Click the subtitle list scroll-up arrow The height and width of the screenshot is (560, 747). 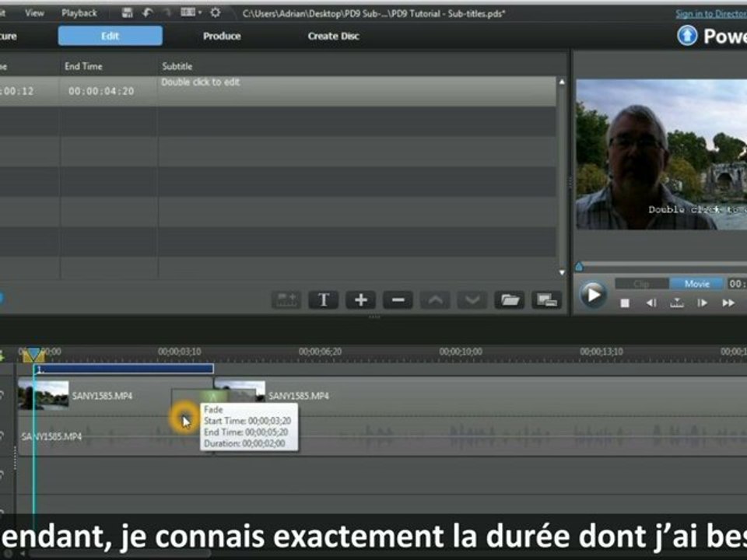point(562,82)
